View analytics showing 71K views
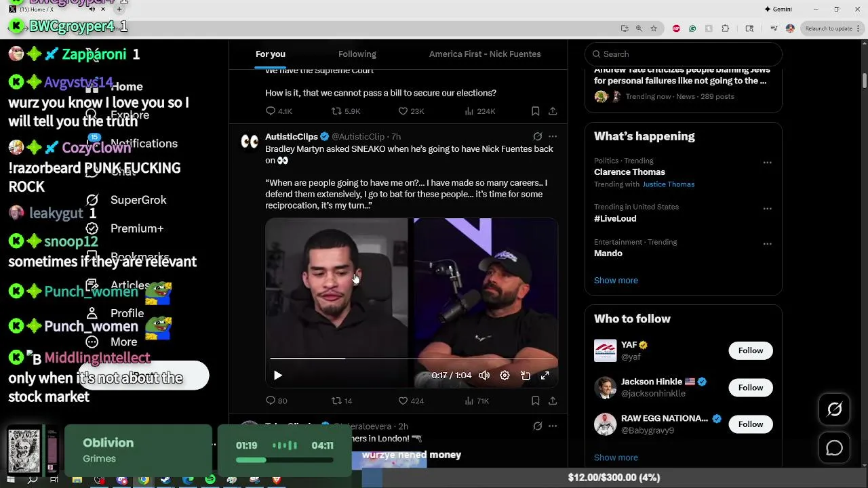Screen dimensions: 868x488 pos(477,401)
